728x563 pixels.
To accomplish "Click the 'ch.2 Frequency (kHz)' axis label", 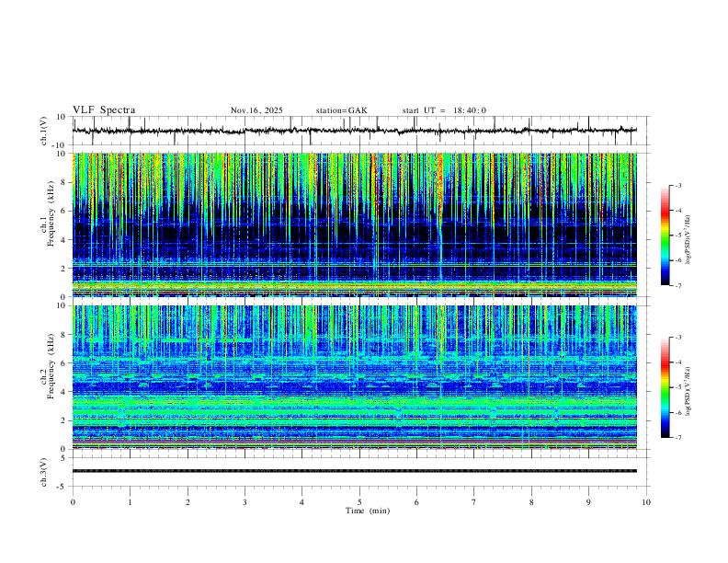I will click(x=48, y=366).
